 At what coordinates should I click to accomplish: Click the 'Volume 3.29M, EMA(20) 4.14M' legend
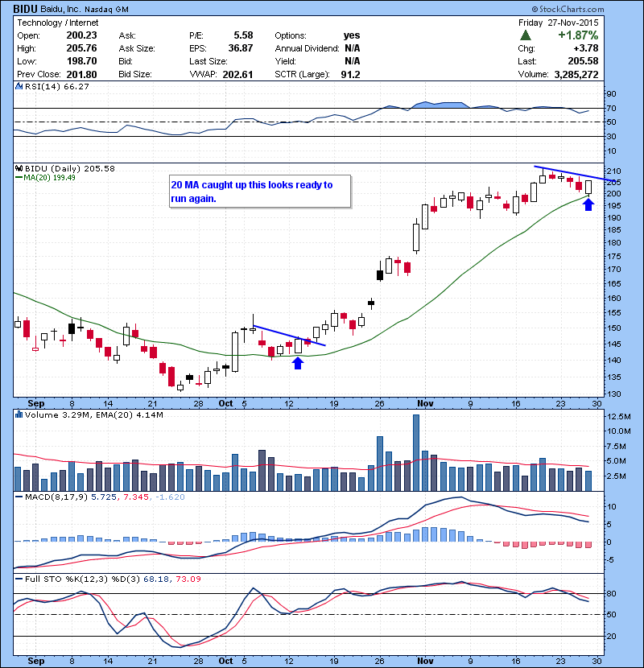[93, 414]
